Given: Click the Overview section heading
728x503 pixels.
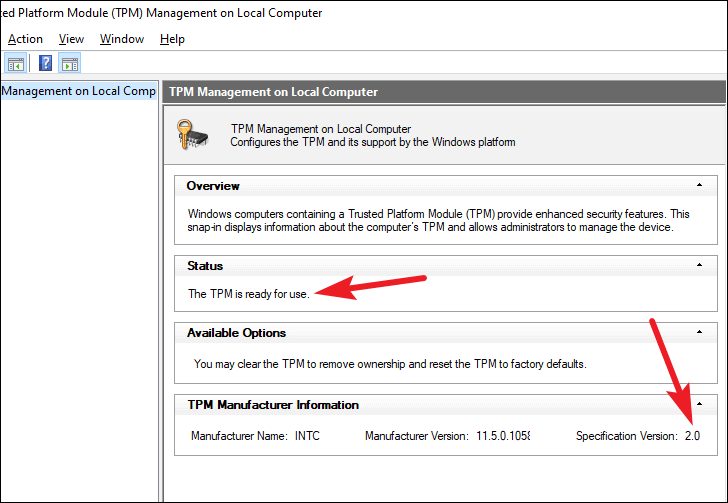Looking at the screenshot, I should tap(213, 186).
